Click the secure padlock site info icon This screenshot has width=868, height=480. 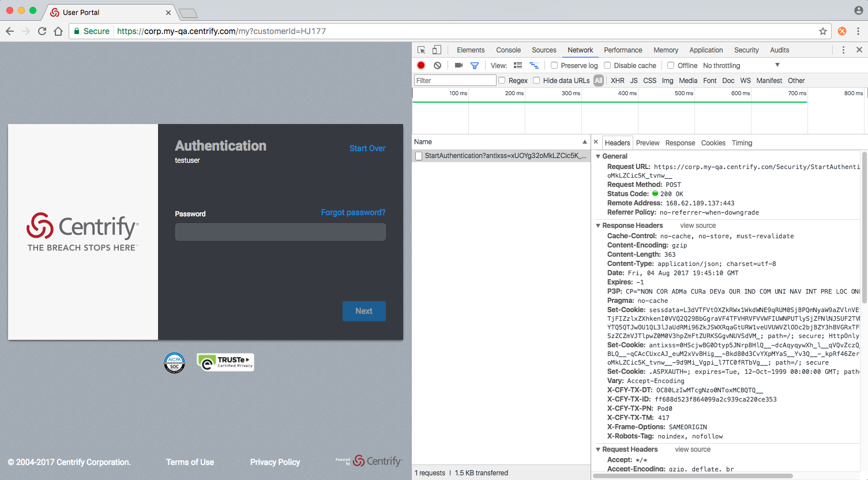pyautogui.click(x=77, y=31)
